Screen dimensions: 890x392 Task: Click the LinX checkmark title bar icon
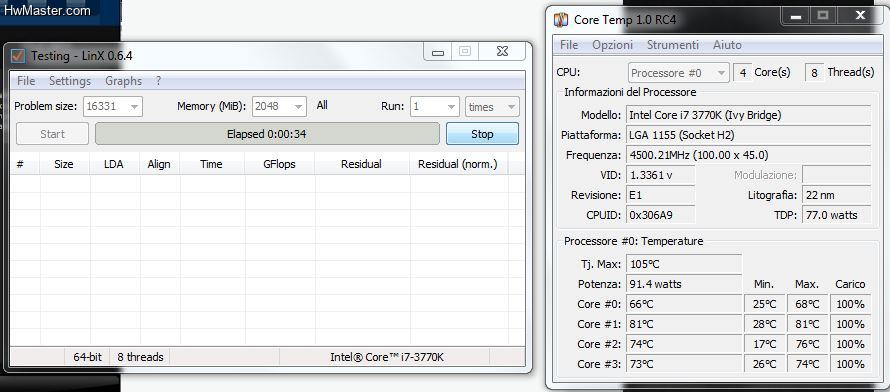[x=19, y=55]
